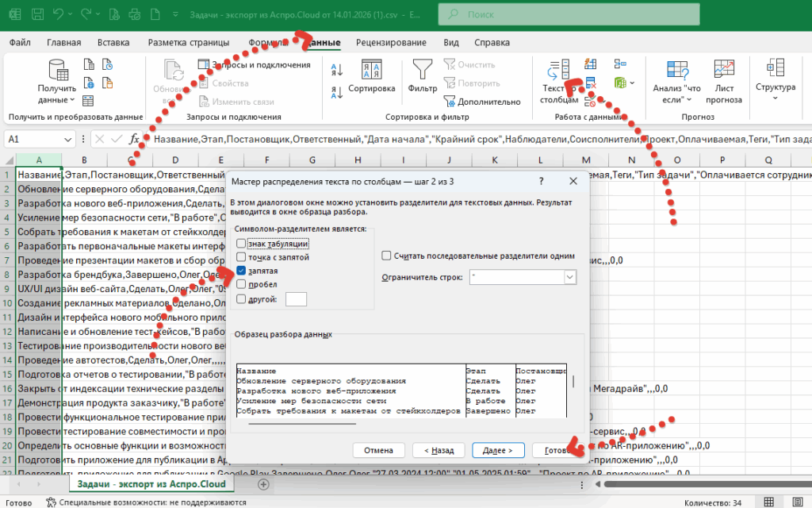Image resolution: width=812 pixels, height=508 pixels.
Task: Open the Name Box dropdown arrow
Action: [x=78, y=139]
